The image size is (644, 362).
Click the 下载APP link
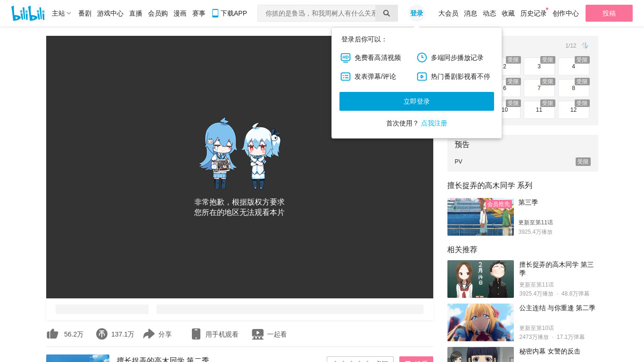click(234, 13)
